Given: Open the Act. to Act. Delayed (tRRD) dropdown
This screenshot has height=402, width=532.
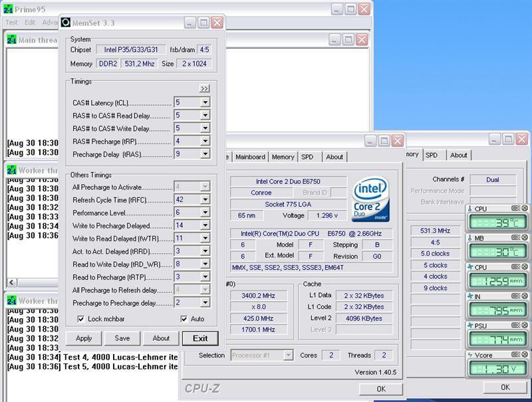Looking at the screenshot, I should point(205,251).
